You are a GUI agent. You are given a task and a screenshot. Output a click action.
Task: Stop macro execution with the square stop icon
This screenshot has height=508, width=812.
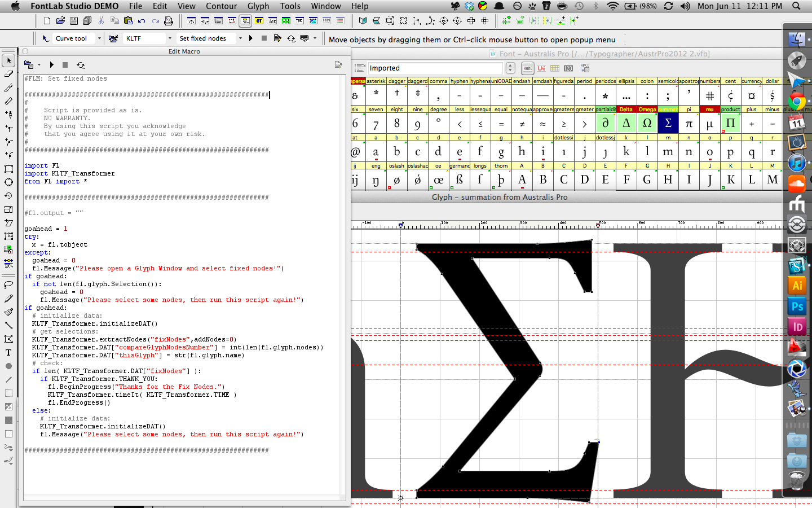[64, 65]
